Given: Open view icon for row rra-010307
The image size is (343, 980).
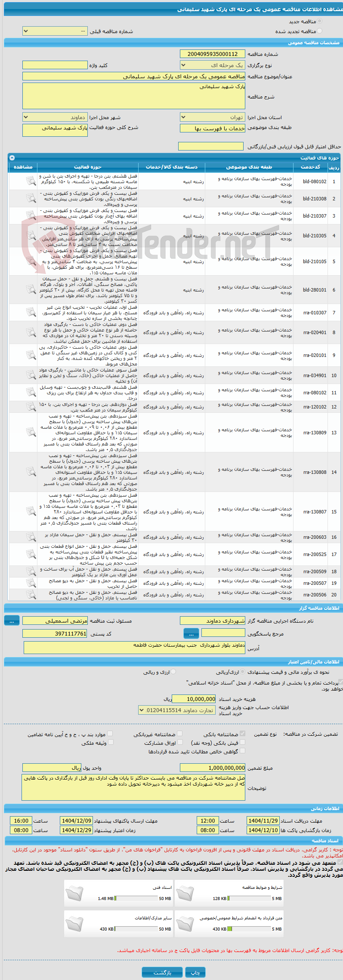Looking at the screenshot, I should (x=31, y=313).
